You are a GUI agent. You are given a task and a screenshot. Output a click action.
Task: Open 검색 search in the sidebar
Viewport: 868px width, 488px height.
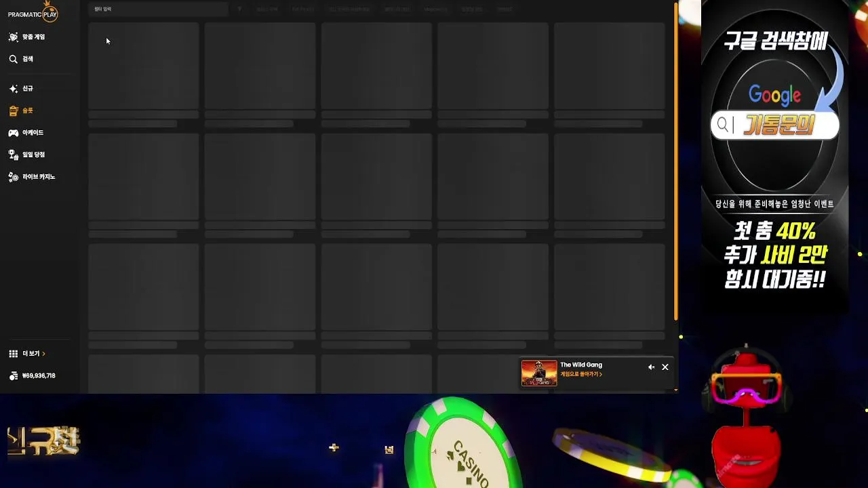(x=21, y=59)
